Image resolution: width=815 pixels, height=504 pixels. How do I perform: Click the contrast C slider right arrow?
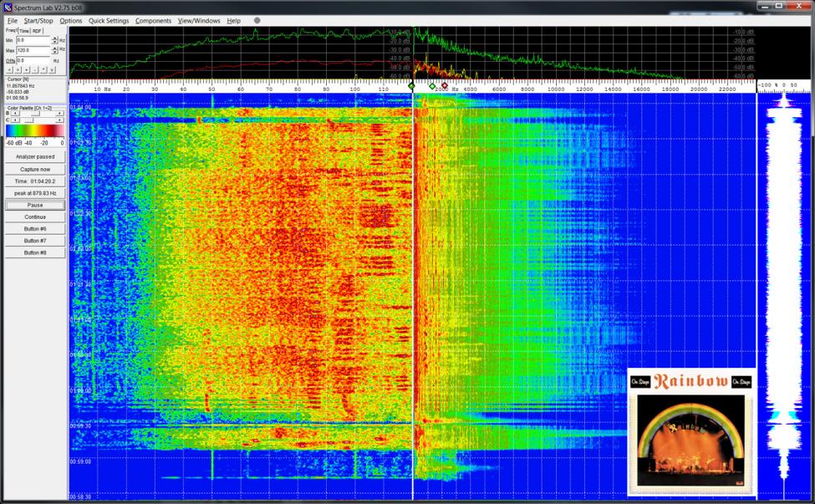pyautogui.click(x=60, y=120)
